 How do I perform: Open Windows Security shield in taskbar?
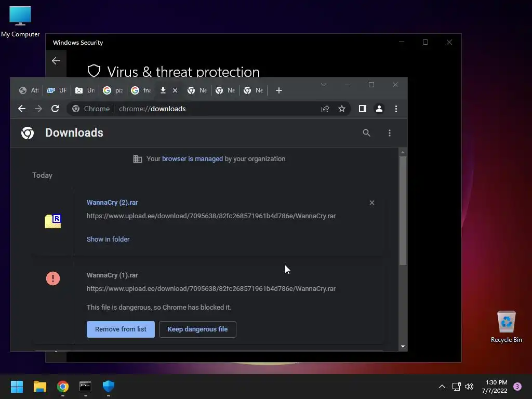click(109, 386)
